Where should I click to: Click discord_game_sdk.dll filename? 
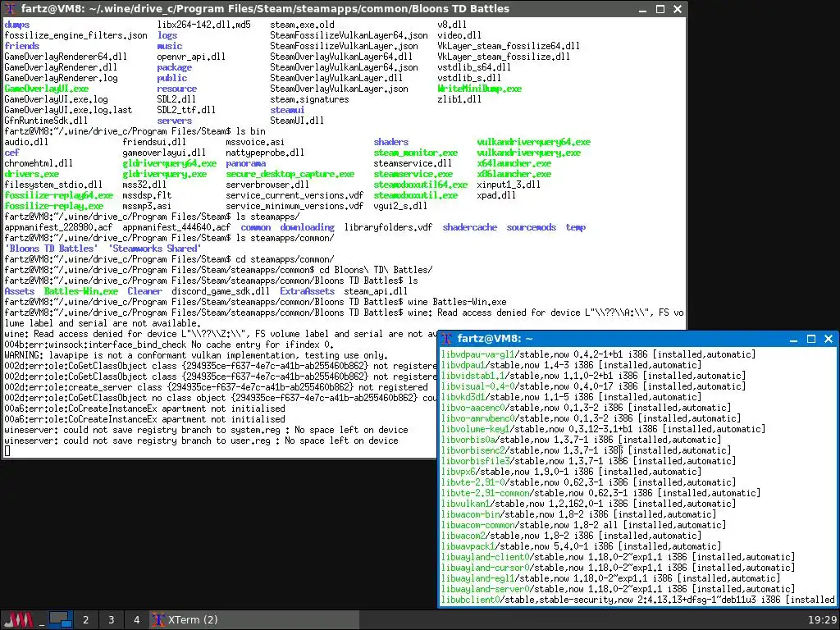pos(221,291)
